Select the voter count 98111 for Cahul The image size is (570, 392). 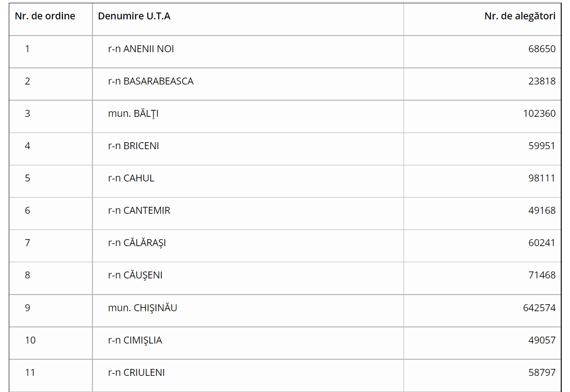(x=542, y=178)
